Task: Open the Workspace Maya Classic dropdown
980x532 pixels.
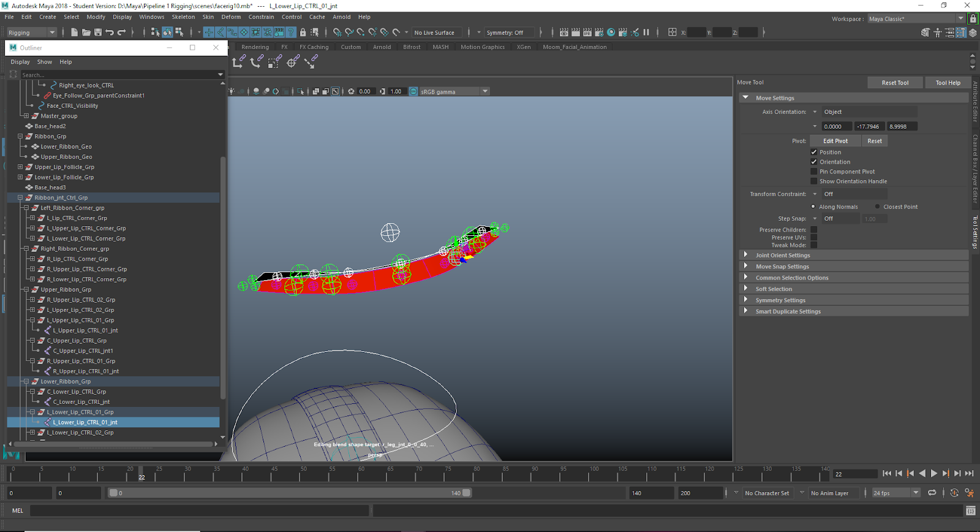Action: click(x=916, y=18)
